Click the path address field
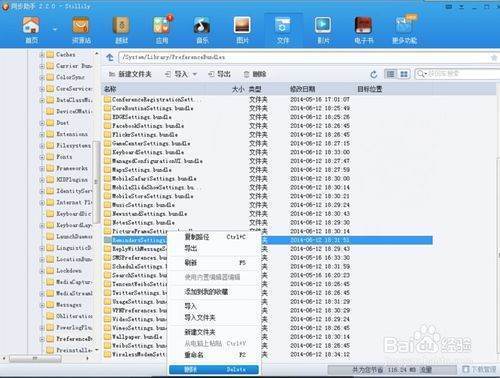 click(303, 57)
